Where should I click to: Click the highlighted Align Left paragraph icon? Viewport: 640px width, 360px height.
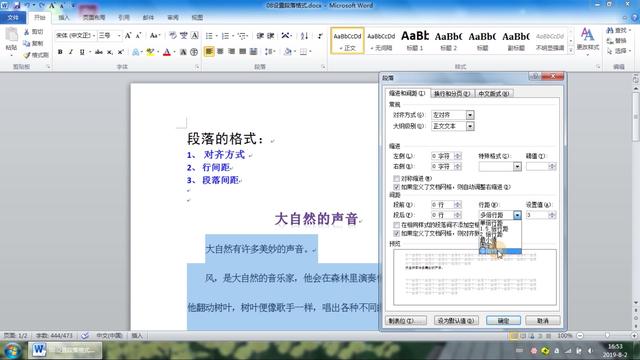209,51
